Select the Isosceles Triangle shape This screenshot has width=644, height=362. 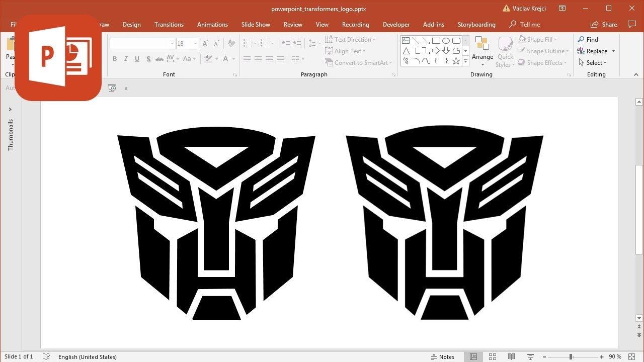(406, 51)
